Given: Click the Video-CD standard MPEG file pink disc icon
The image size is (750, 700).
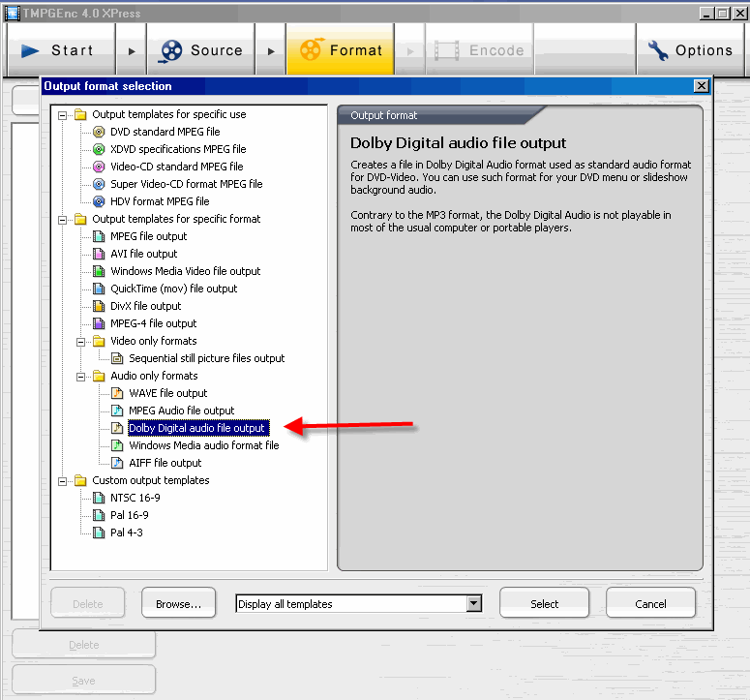Looking at the screenshot, I should (99, 167).
